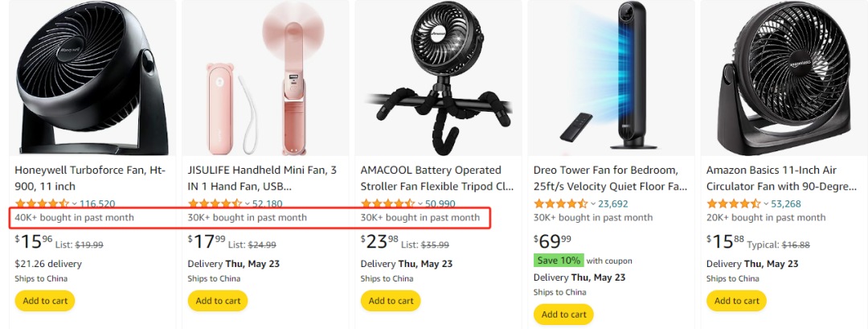This screenshot has width=868, height=329.
Task: Add Dreo Tower Fan to cart
Action: (564, 314)
